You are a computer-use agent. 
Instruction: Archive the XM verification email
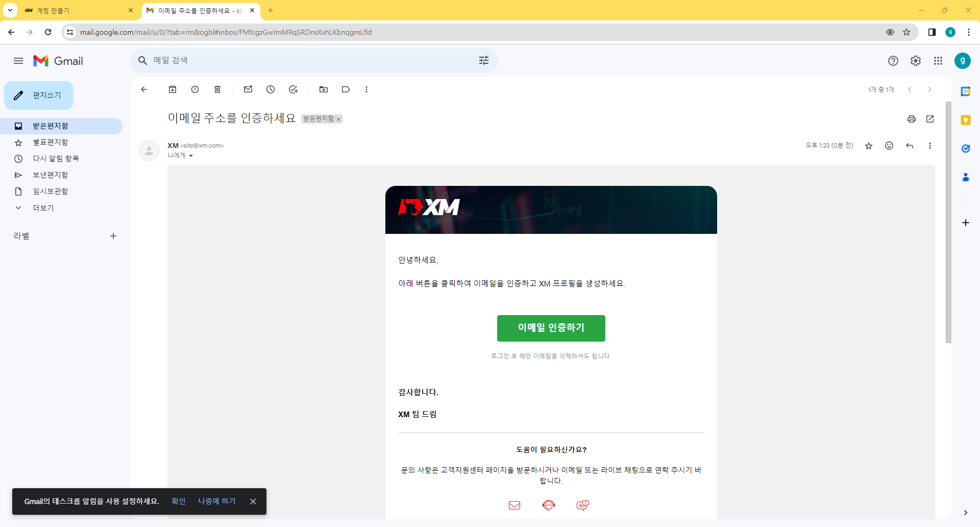[173, 89]
